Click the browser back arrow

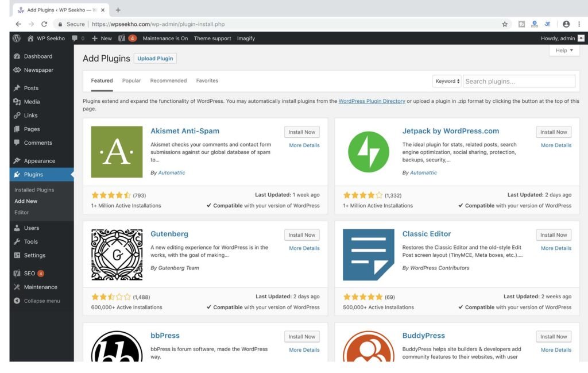tap(18, 24)
